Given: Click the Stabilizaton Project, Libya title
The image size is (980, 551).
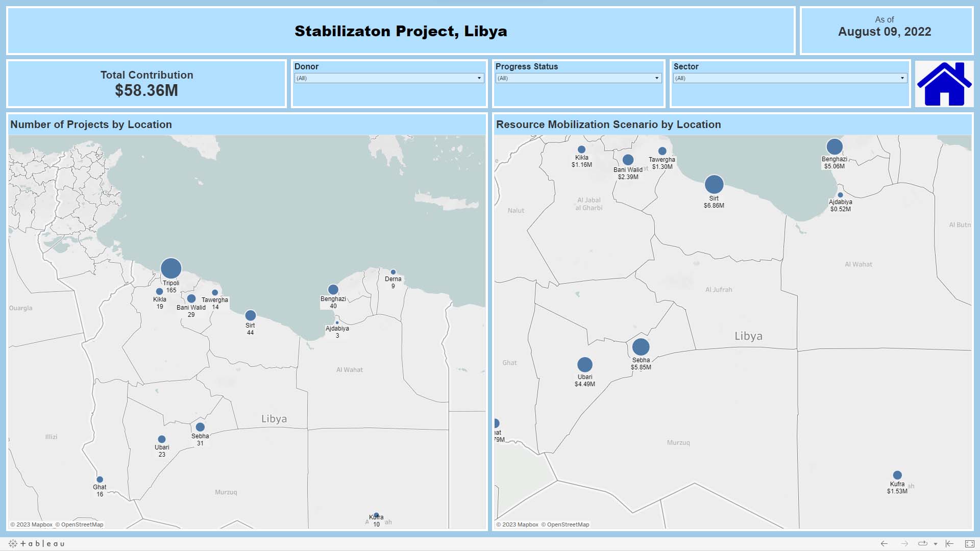Looking at the screenshot, I should click(401, 31).
